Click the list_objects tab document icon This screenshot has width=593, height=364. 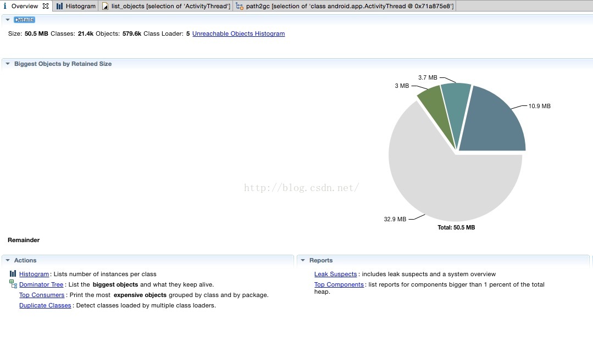pyautogui.click(x=105, y=7)
